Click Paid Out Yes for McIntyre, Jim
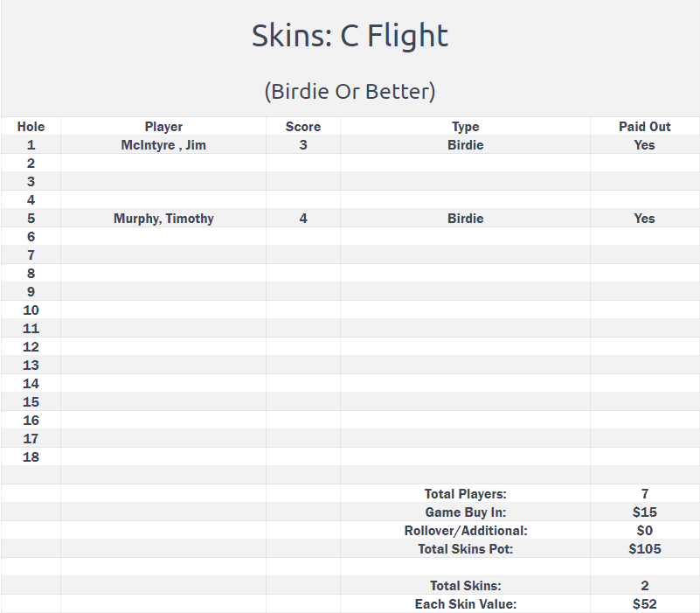This screenshot has width=700, height=613. click(645, 145)
